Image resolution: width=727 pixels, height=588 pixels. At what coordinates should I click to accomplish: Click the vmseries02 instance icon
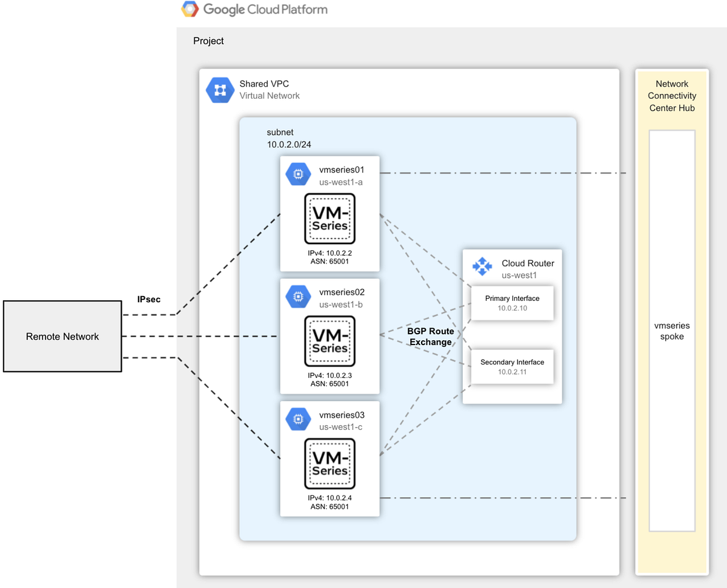298,296
